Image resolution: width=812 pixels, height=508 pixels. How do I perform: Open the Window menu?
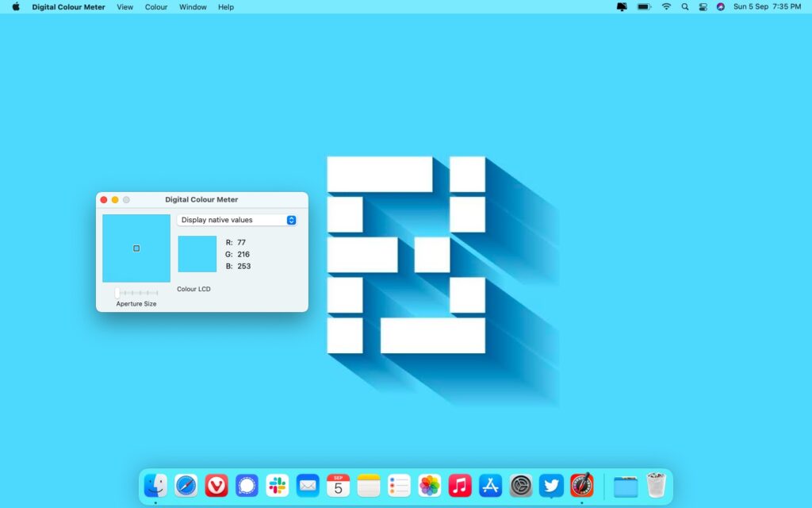pos(193,7)
